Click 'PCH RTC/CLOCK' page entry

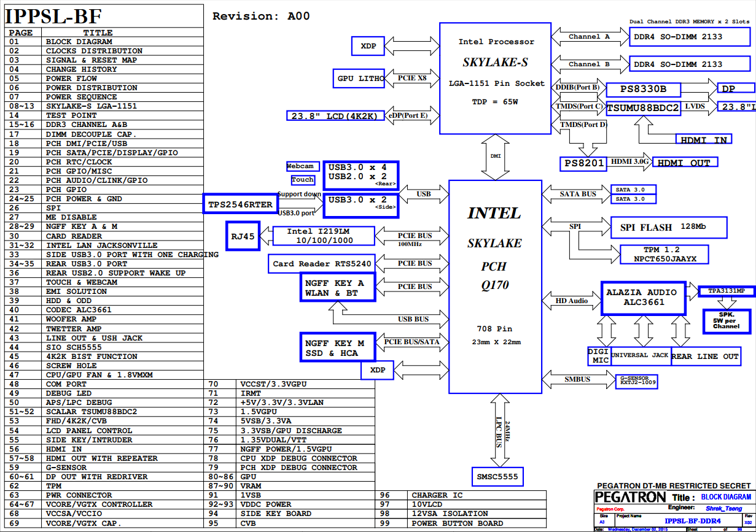[104, 162]
